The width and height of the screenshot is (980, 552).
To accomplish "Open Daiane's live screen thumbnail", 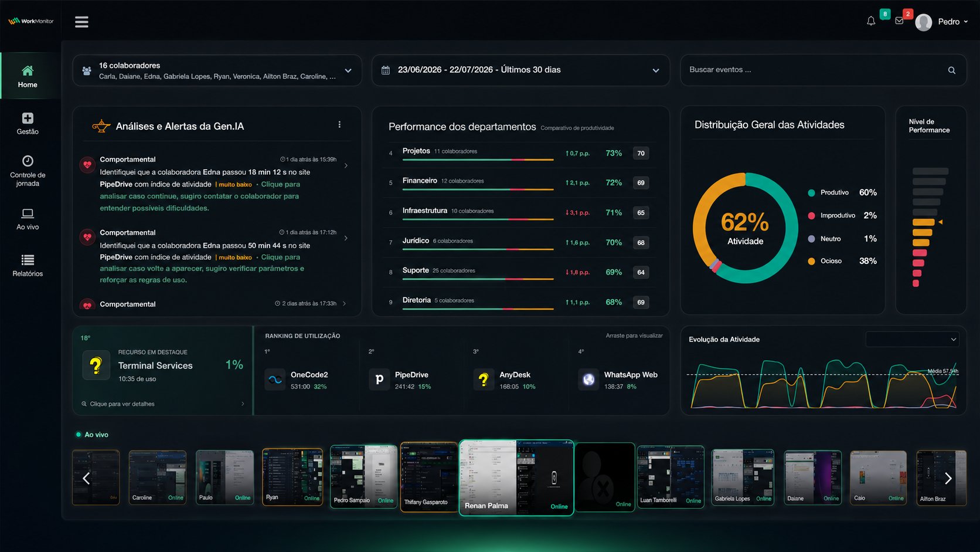I will click(813, 477).
